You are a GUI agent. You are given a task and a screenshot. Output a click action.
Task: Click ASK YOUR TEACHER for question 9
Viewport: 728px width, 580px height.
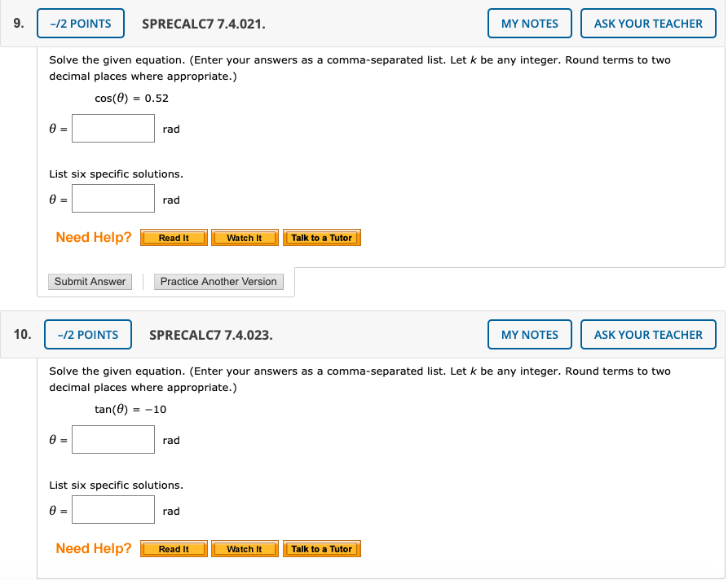(x=648, y=23)
